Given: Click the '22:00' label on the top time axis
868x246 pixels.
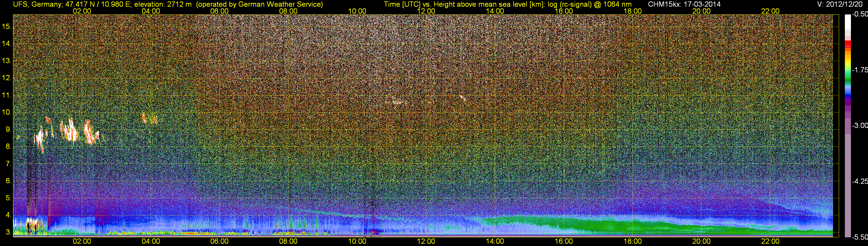Looking at the screenshot, I should (x=770, y=11).
